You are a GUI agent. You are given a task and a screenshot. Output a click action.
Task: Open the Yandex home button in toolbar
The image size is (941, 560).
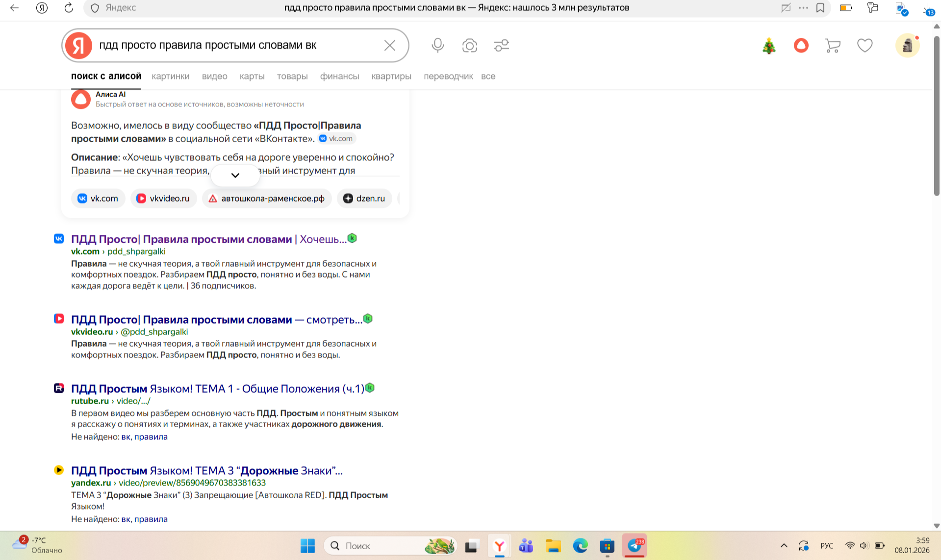pos(42,8)
